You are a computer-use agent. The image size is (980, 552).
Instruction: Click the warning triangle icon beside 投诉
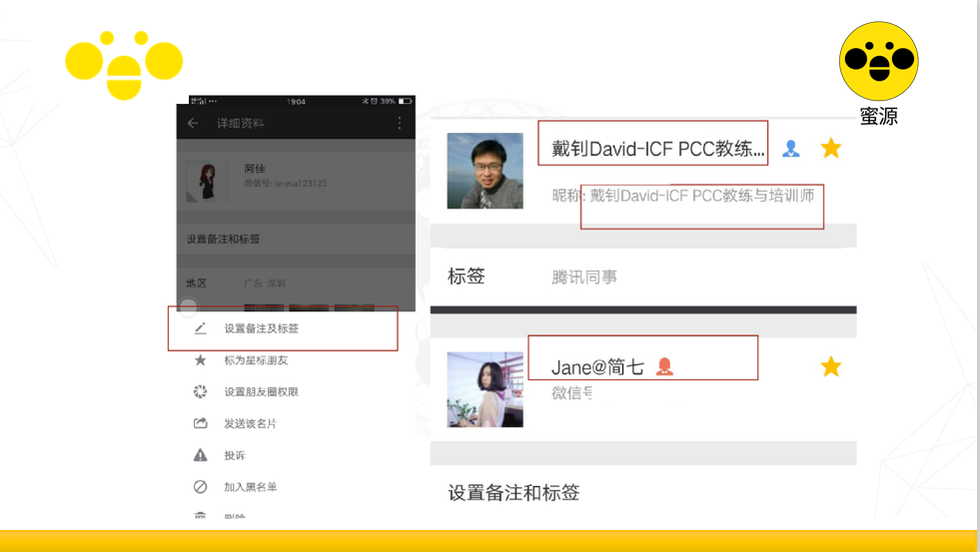[x=200, y=455]
